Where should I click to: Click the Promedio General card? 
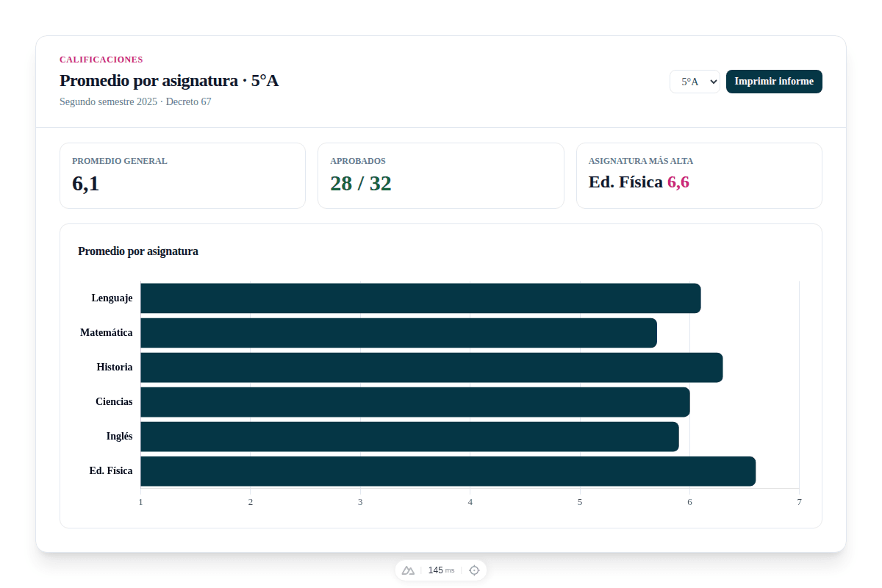tap(182, 176)
